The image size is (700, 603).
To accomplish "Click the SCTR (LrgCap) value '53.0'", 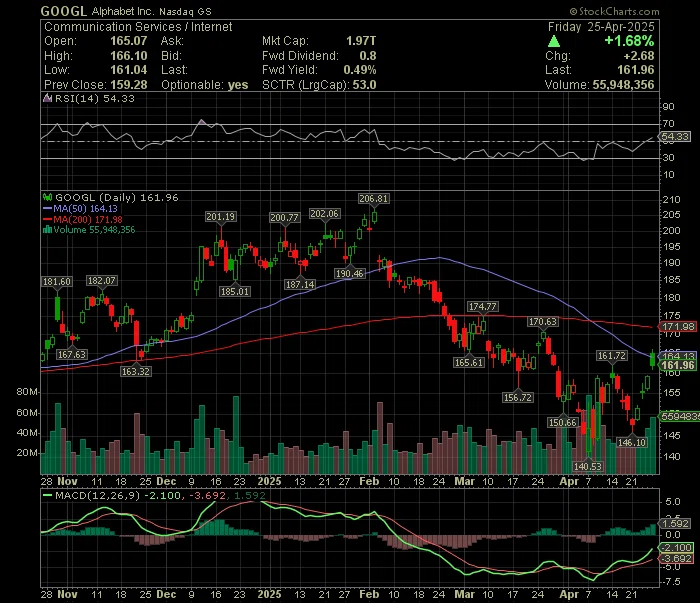I will [364, 85].
